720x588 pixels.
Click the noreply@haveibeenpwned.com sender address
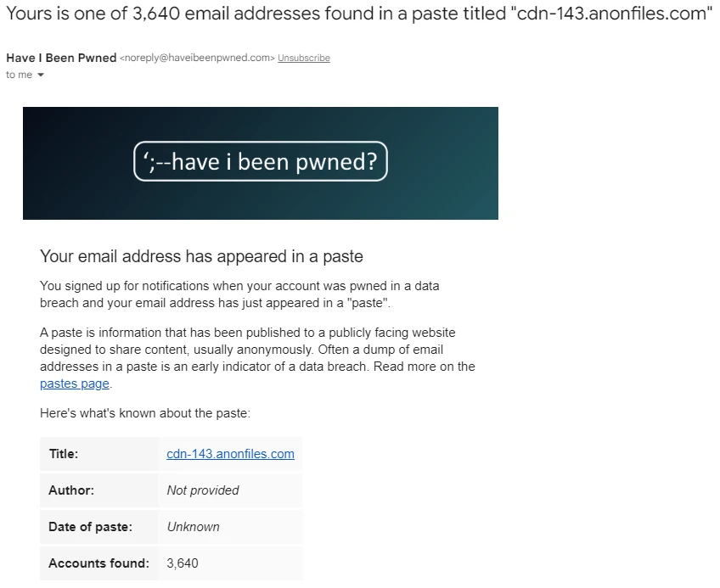(197, 58)
